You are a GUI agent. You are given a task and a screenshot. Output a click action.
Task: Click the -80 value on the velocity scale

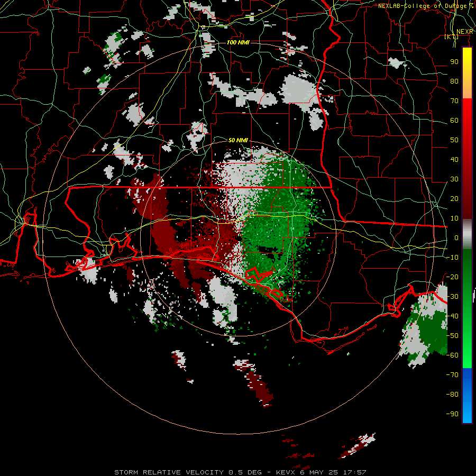[452, 395]
